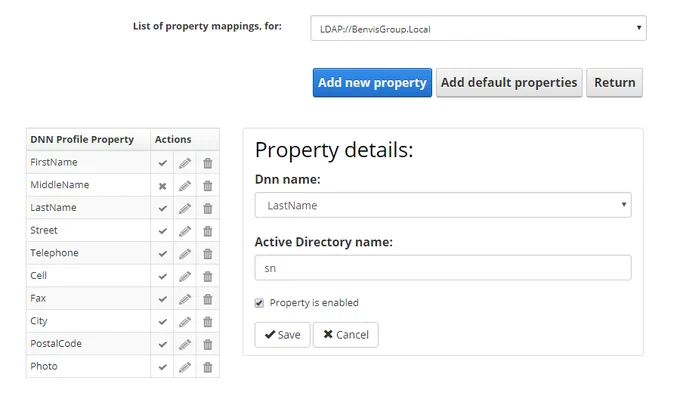Edit the Cell property mapping
The width and height of the screenshot is (680, 393).
[x=185, y=276]
